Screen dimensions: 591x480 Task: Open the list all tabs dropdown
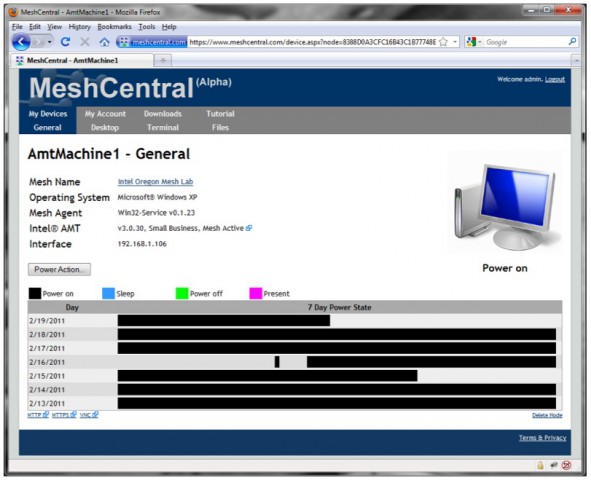[576, 60]
